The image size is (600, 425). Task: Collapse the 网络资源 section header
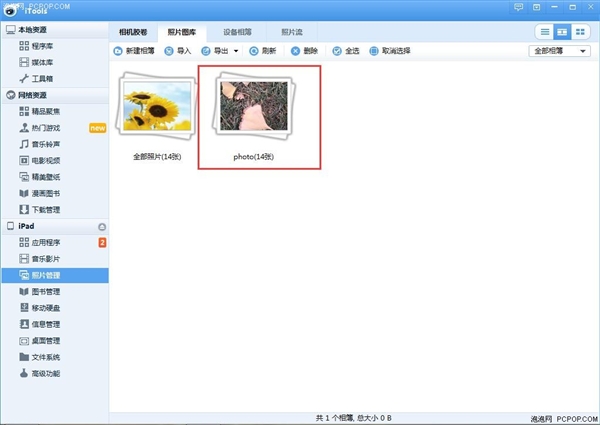55,95
